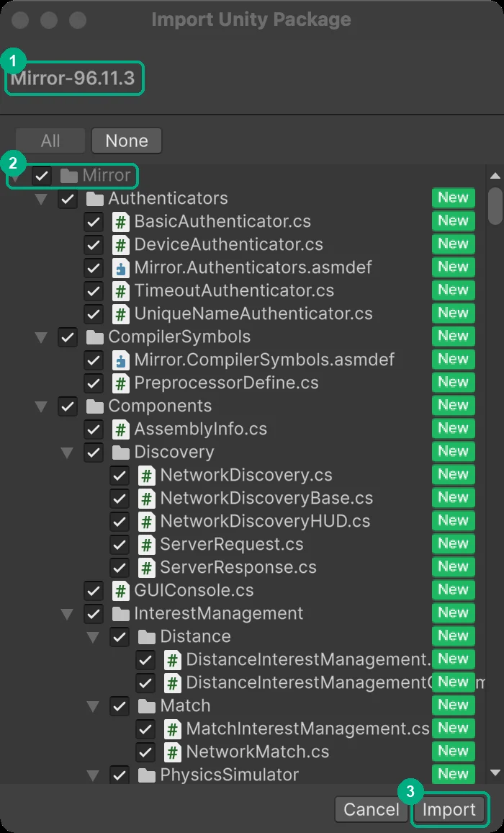Click the C# script icon of TimeoutAuthenticator.cs
The width and height of the screenshot is (504, 833).
[120, 290]
